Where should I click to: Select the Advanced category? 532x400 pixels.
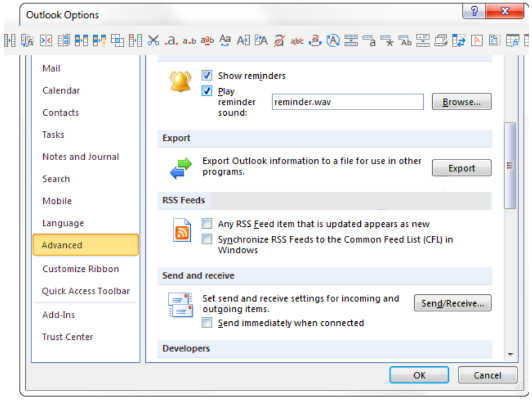(x=85, y=245)
